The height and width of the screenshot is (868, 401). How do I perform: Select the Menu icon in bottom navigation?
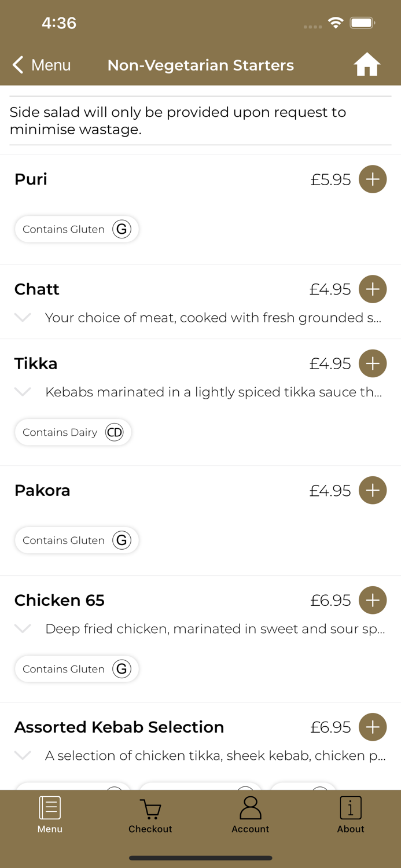(x=50, y=813)
